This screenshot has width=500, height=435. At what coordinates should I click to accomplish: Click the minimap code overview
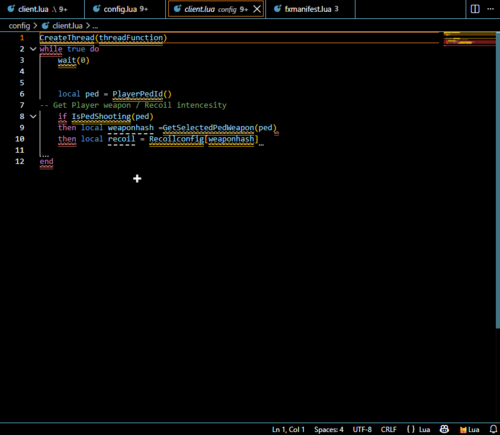[469, 39]
